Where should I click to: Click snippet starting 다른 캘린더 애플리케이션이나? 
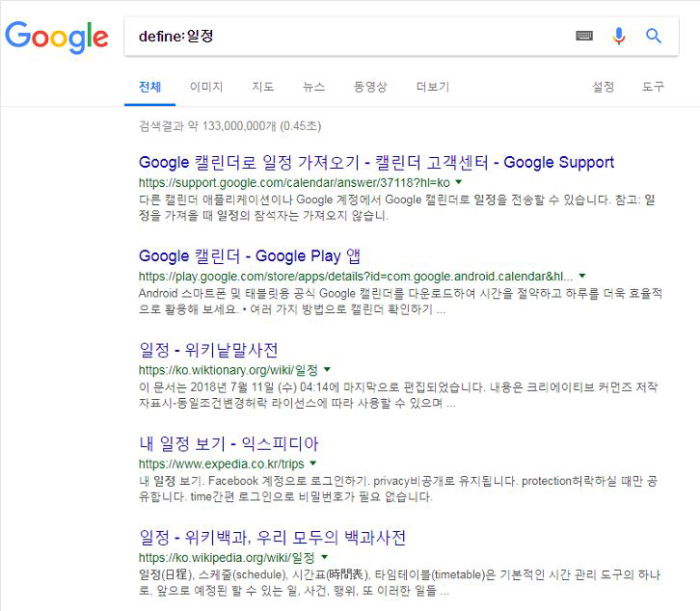397,208
